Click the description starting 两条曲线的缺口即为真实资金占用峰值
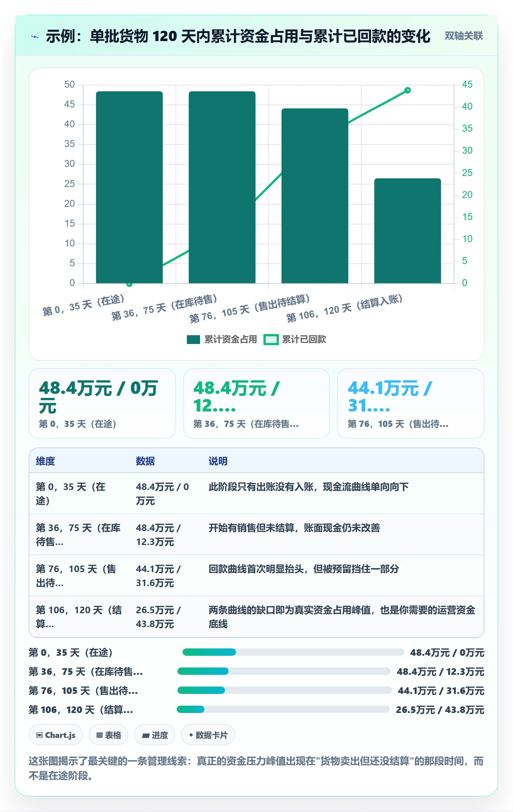Viewport: 513px width, 812px height. pyautogui.click(x=342, y=617)
